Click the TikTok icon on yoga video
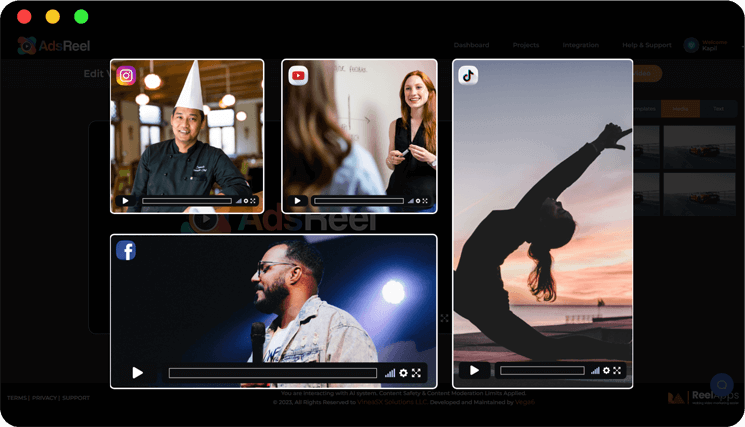 [468, 76]
